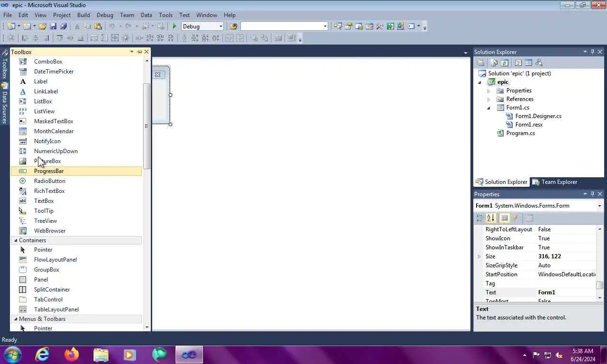Select the RadioButton toolbox item

point(76,181)
